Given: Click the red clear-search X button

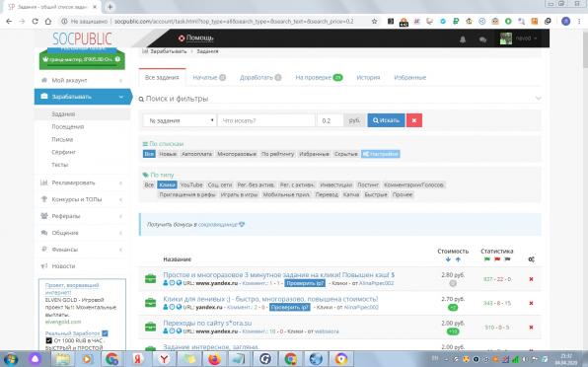Looking at the screenshot, I should [x=414, y=120].
